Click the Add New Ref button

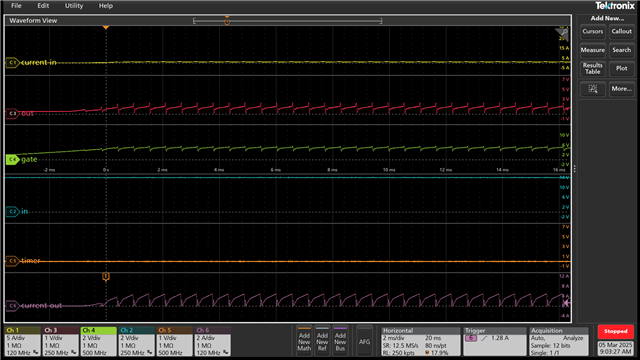coord(322,341)
